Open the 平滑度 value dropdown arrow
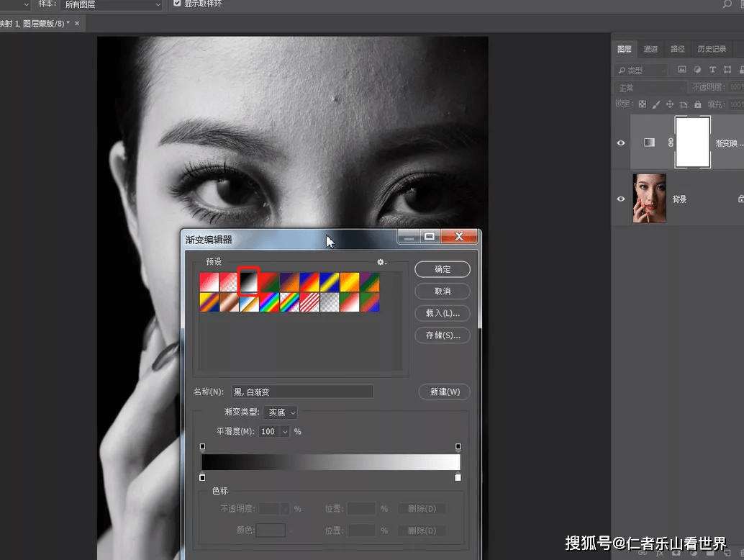Viewport: 744px width, 560px height. [285, 431]
